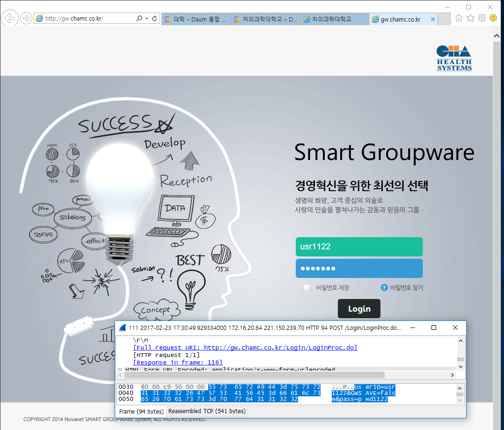This screenshot has width=504, height=430.
Task: Select the Reassembled TCP (541 bytes) tab
Action: point(207,411)
